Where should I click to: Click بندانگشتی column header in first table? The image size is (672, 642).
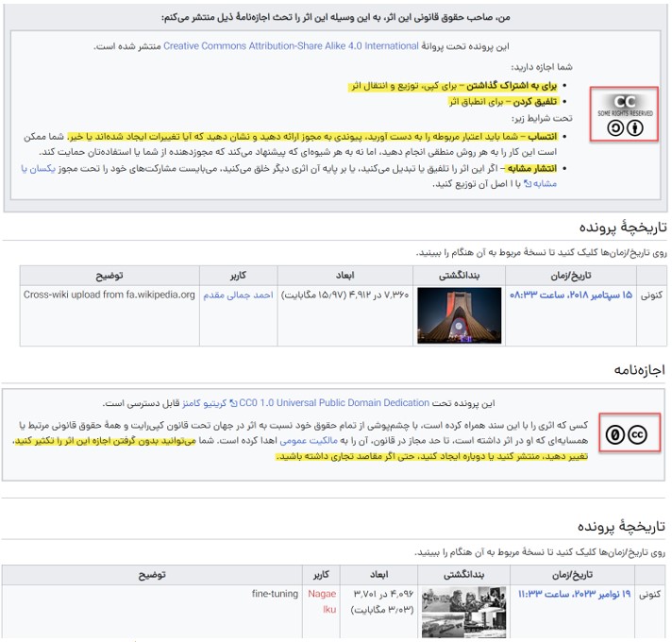[x=459, y=275]
